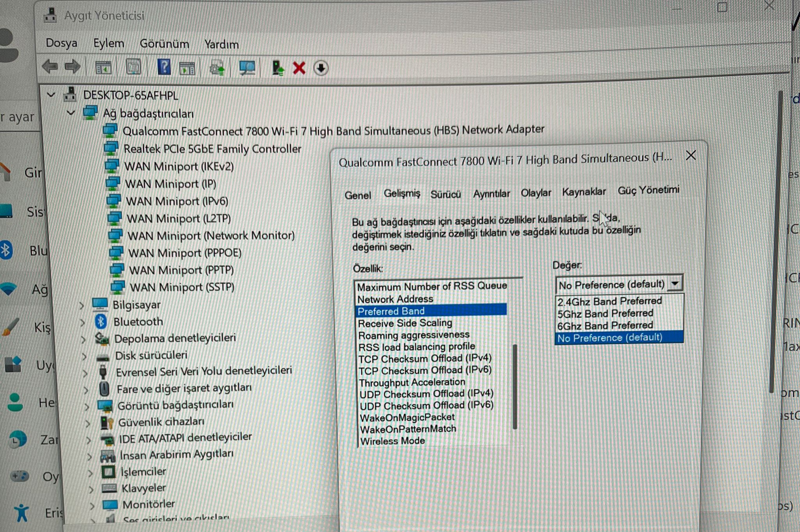This screenshot has height=532, width=800.
Task: Choose 5Ghz Band Preferred option
Action: pos(605,314)
